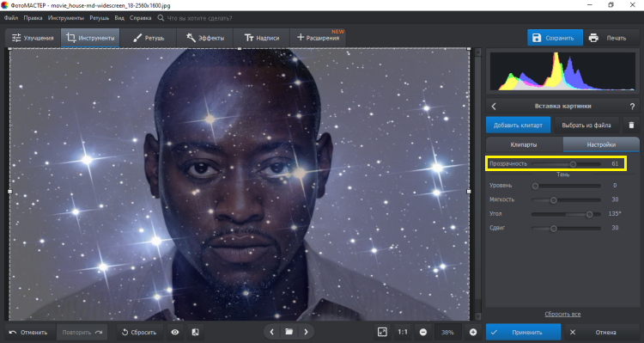Open the folder browse icon below image
644x343 pixels.
[x=289, y=332]
